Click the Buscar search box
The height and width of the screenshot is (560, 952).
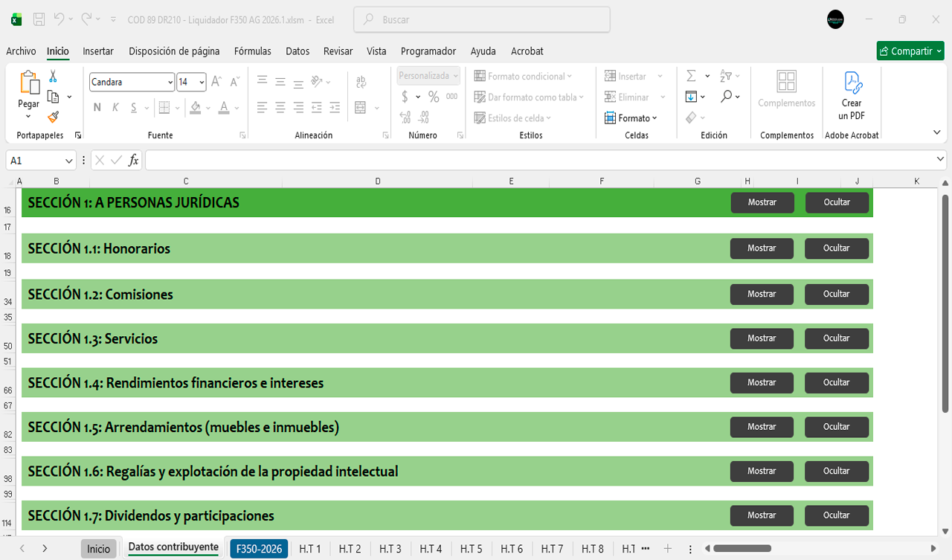coord(482,20)
